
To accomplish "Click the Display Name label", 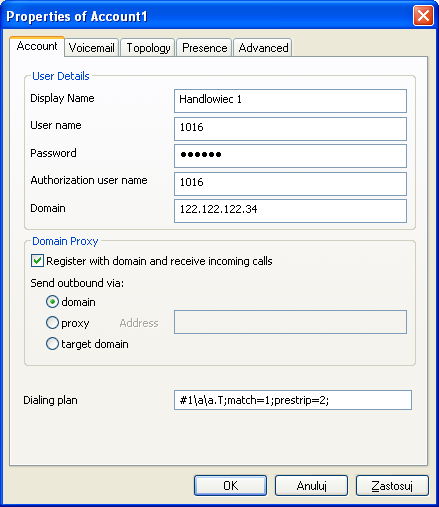I will pos(62,98).
